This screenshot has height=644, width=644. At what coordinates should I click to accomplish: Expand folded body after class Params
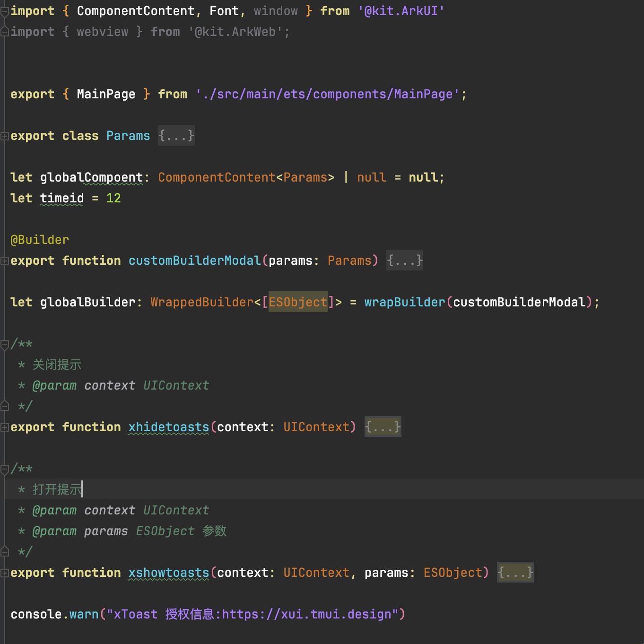[x=176, y=136]
